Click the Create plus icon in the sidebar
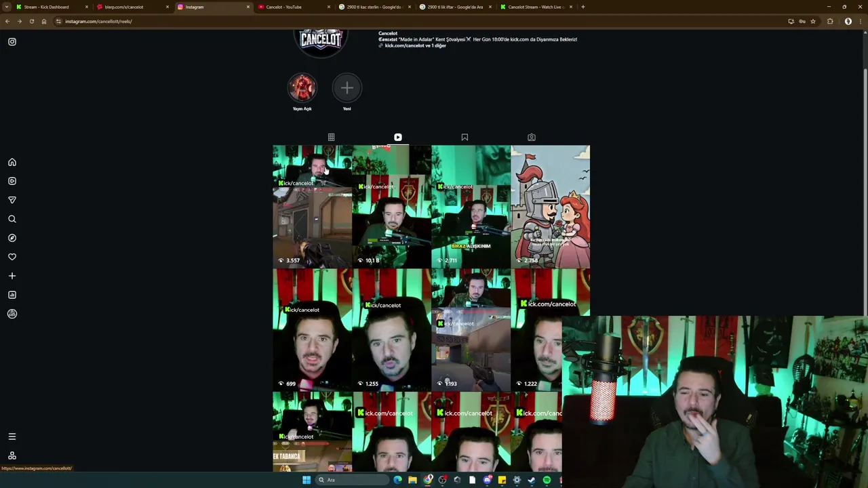The height and width of the screenshot is (488, 868). click(x=12, y=276)
